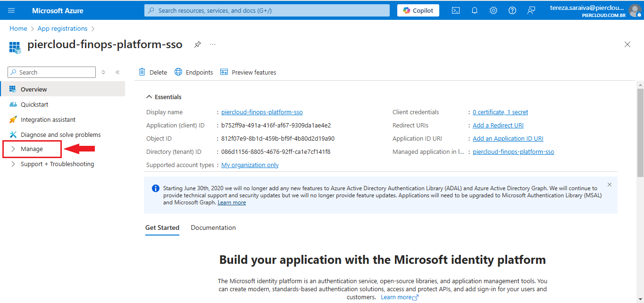Click the Copilot button
This screenshot has height=303, width=644.
pos(418,10)
